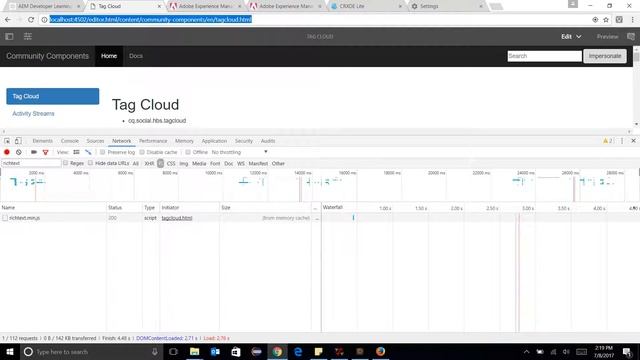Select Tag Cloud sidebar button
640x360 pixels.
click(x=53, y=96)
